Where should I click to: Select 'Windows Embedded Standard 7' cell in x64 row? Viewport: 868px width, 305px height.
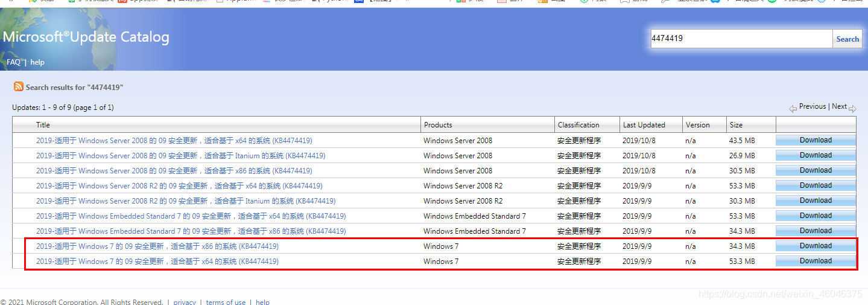coord(475,216)
